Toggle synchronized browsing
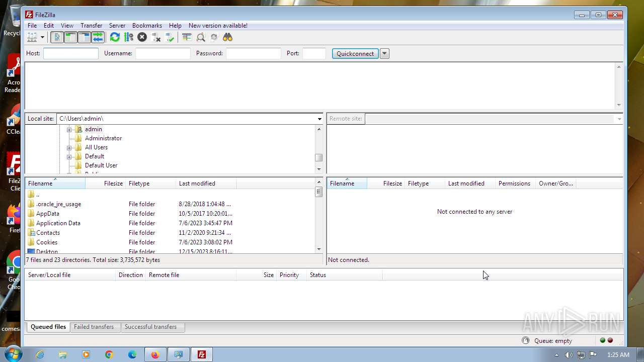This screenshot has width=644, height=362. click(x=214, y=37)
